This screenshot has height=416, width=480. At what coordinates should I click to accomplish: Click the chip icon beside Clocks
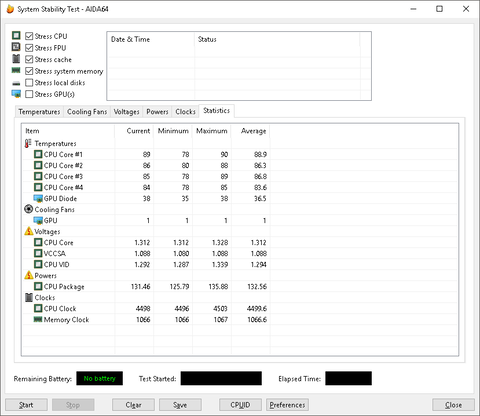pos(29,297)
